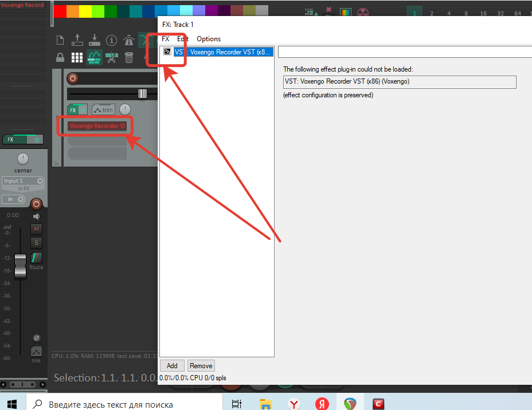Toggle the metronome icon
The width and height of the screenshot is (532, 410).
[128, 40]
